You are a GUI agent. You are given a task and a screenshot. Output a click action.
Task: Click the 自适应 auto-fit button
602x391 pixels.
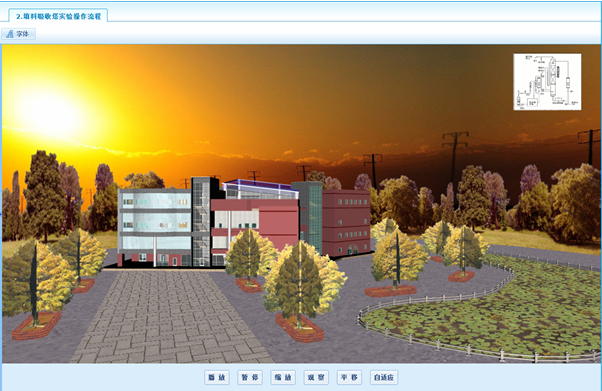[384, 377]
